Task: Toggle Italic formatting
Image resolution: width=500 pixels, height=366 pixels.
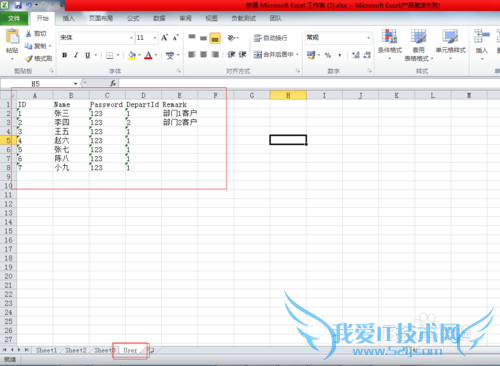Action: [x=76, y=55]
